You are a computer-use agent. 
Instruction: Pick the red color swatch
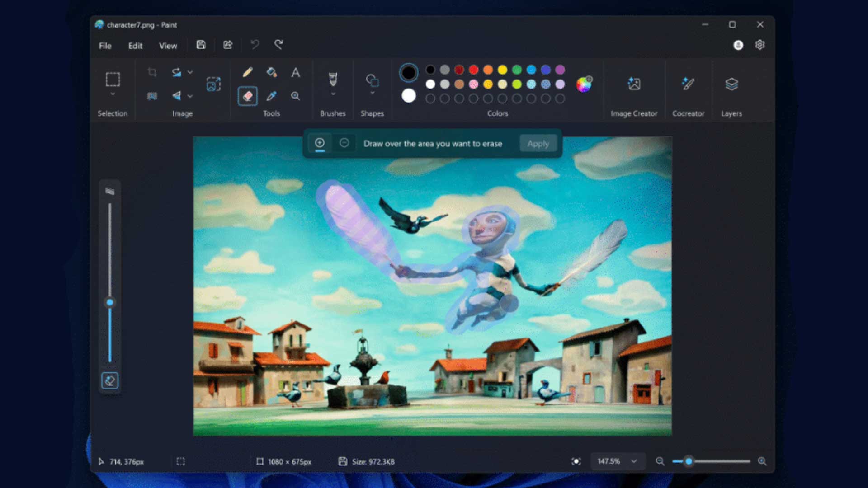pos(473,70)
